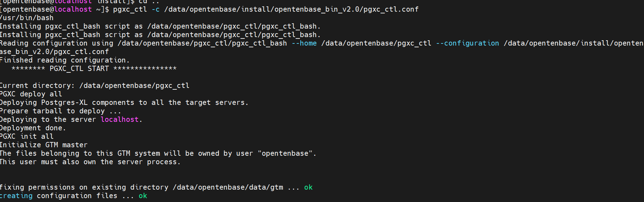Screen dimensions: 644x202
Task: Click the 'PGXC deploy all' line
Action: (x=31, y=94)
